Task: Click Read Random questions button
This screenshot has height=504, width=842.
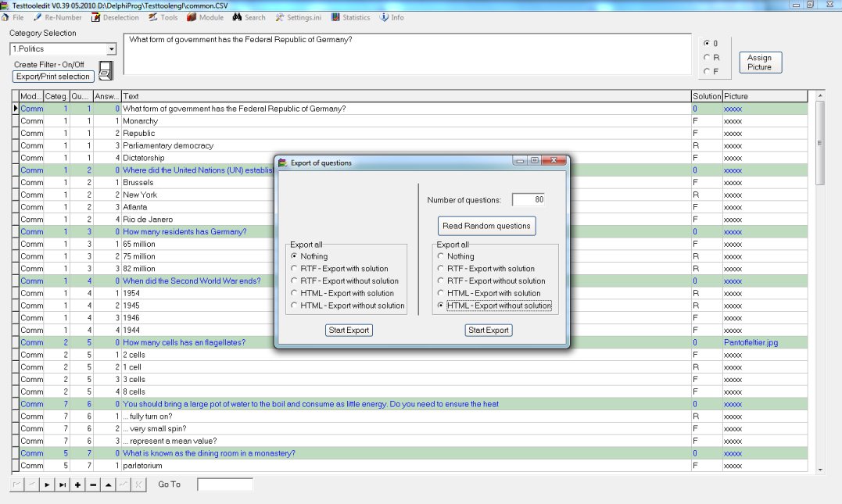Action: pos(486,226)
